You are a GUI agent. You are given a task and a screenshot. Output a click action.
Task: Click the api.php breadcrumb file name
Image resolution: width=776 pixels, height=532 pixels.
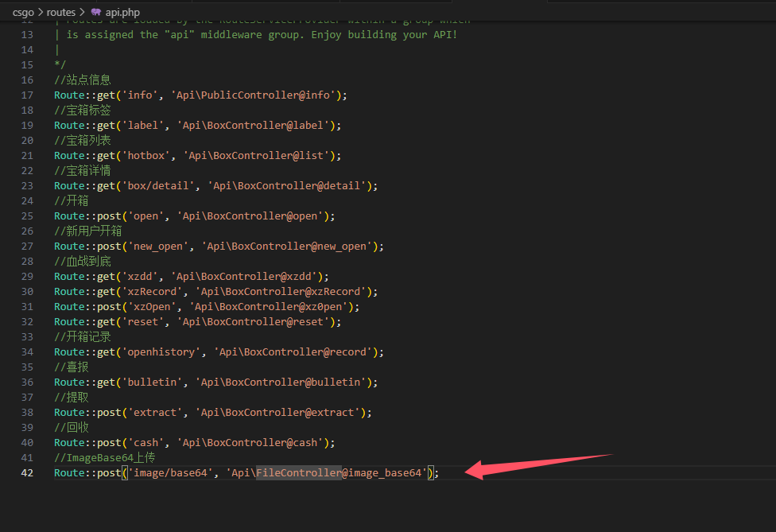[x=122, y=13]
